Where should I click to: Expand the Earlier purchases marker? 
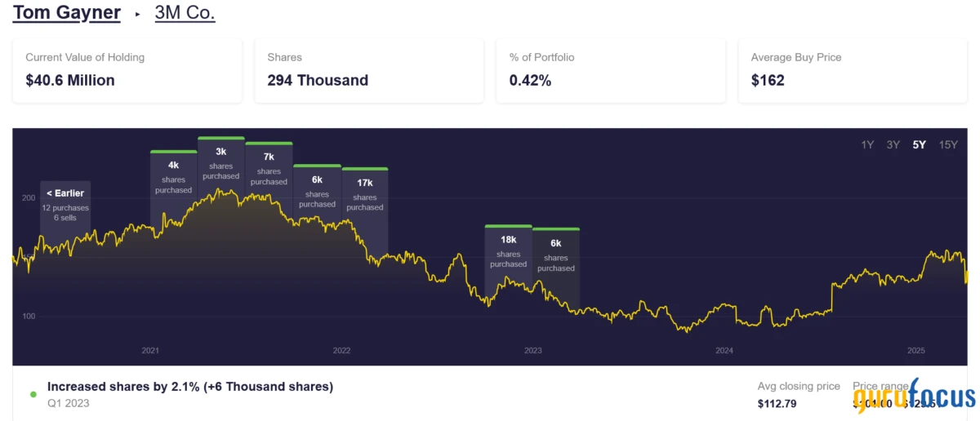[65, 206]
